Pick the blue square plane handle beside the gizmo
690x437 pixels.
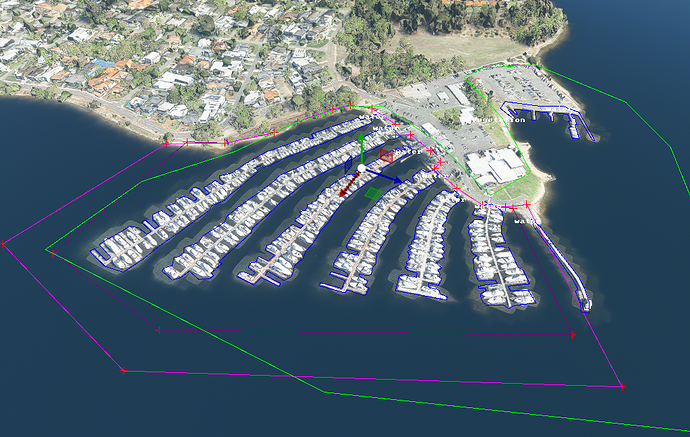(348, 165)
